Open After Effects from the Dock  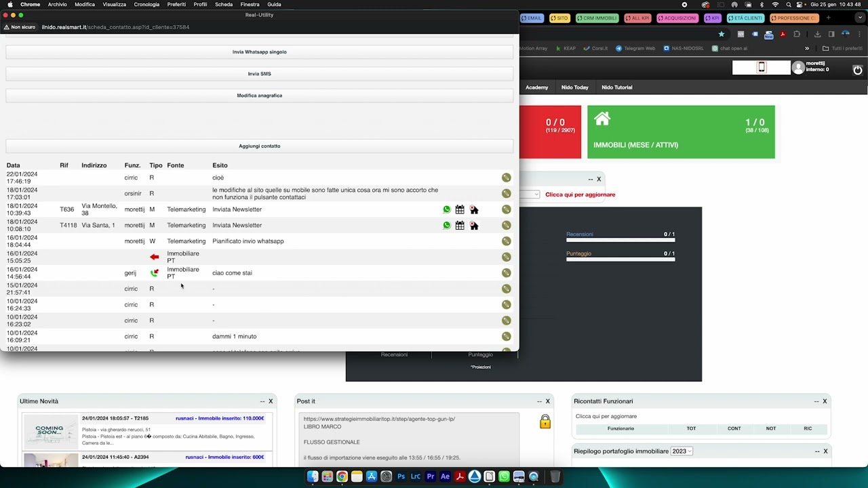(x=445, y=476)
